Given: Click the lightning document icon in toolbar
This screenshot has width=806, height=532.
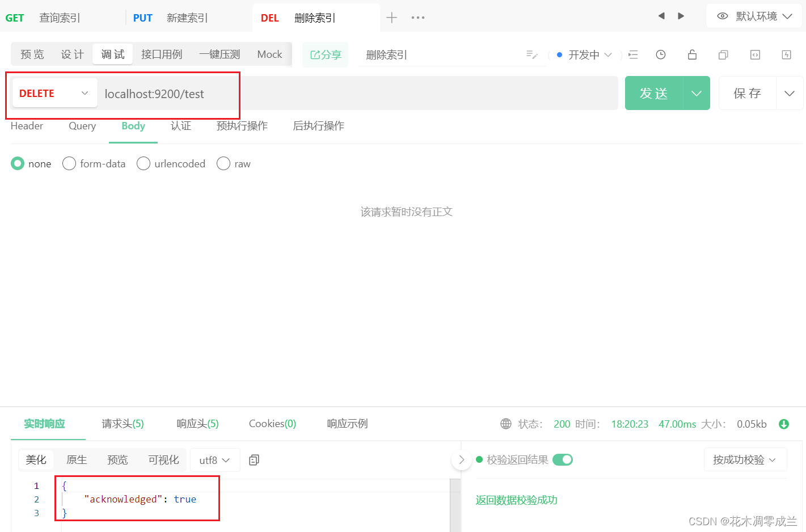Looking at the screenshot, I should pos(786,55).
